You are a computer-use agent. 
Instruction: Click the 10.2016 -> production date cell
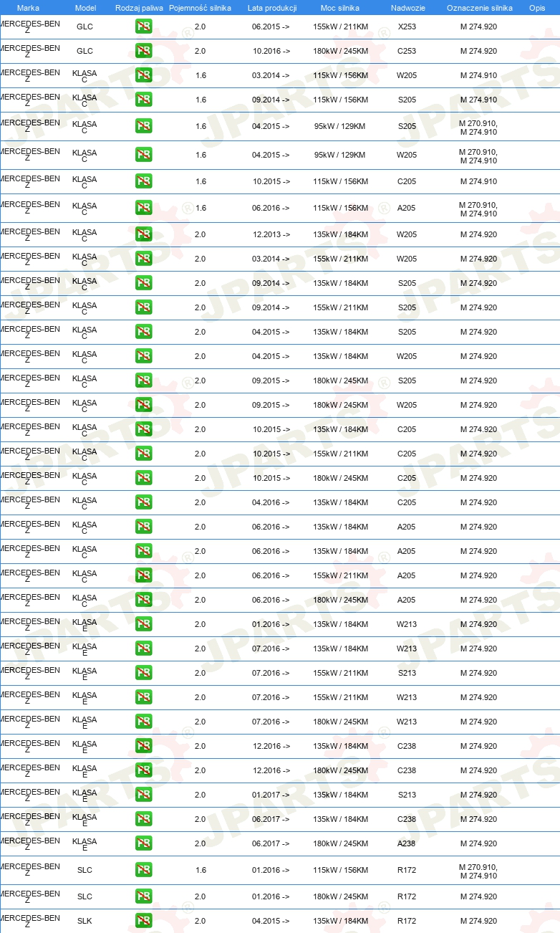click(x=271, y=52)
